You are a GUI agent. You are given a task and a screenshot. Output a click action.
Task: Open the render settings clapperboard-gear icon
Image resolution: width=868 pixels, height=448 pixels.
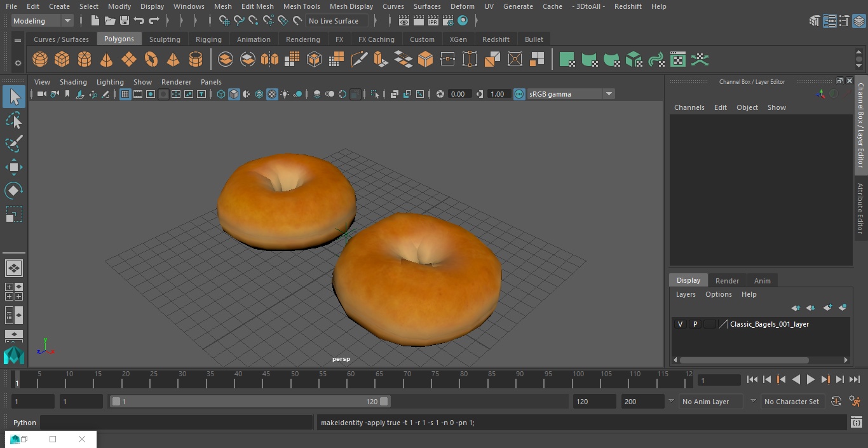point(448,21)
